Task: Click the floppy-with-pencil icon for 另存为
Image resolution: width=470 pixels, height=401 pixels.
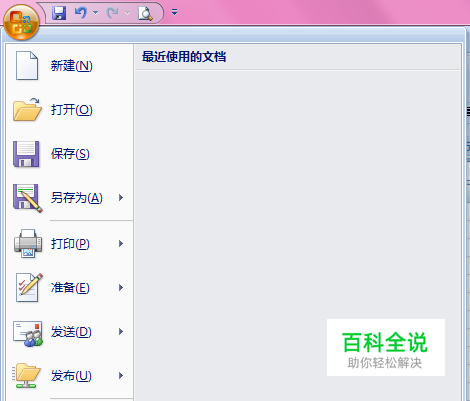Action: [28, 198]
